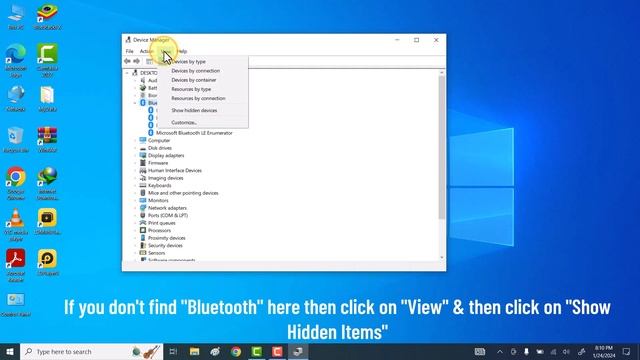Expand the Display adapters tree node
Viewport: 640px width, 360px height.
(x=135, y=156)
